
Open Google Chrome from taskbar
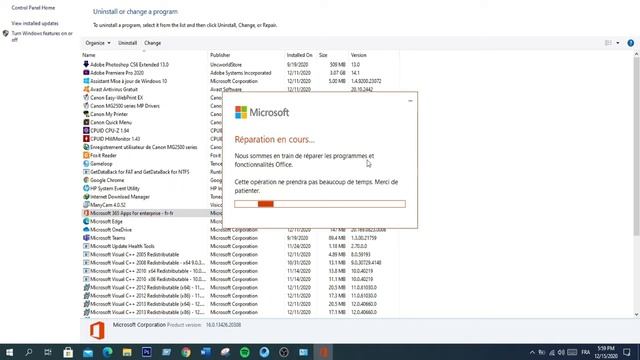click(186, 352)
